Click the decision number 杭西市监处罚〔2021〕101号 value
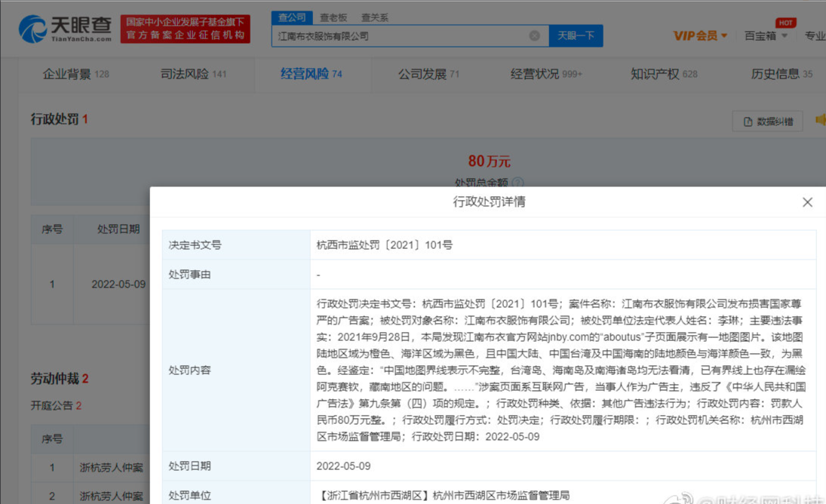Screen dimensions: 826x504 point(385,245)
